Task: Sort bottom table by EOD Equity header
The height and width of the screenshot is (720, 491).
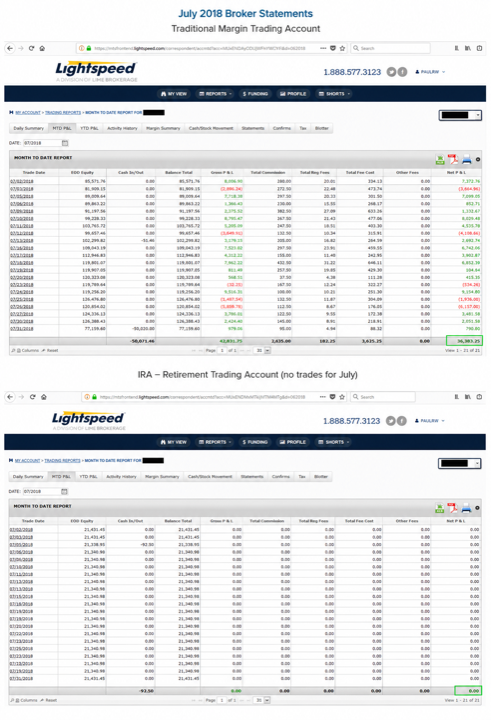Action: click(82, 521)
